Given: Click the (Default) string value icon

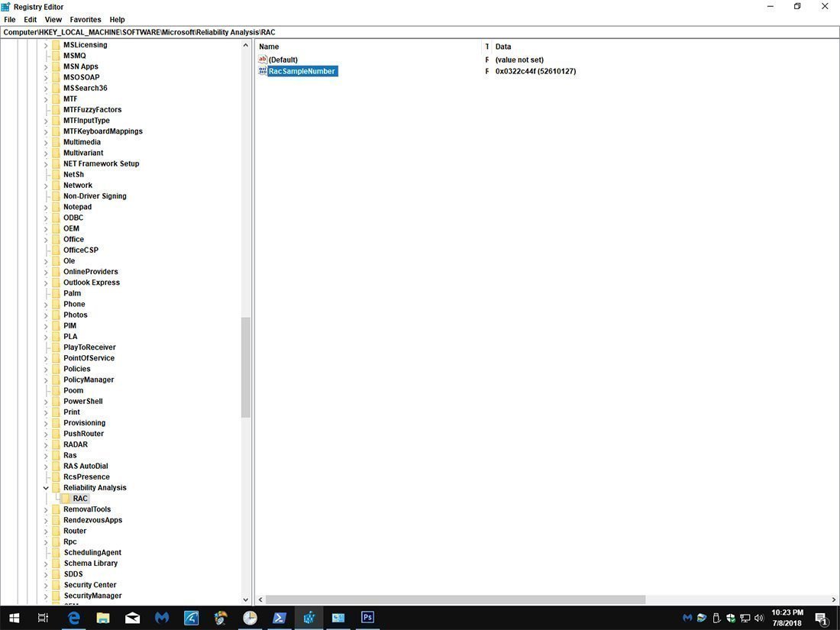Looking at the screenshot, I should pos(263,60).
